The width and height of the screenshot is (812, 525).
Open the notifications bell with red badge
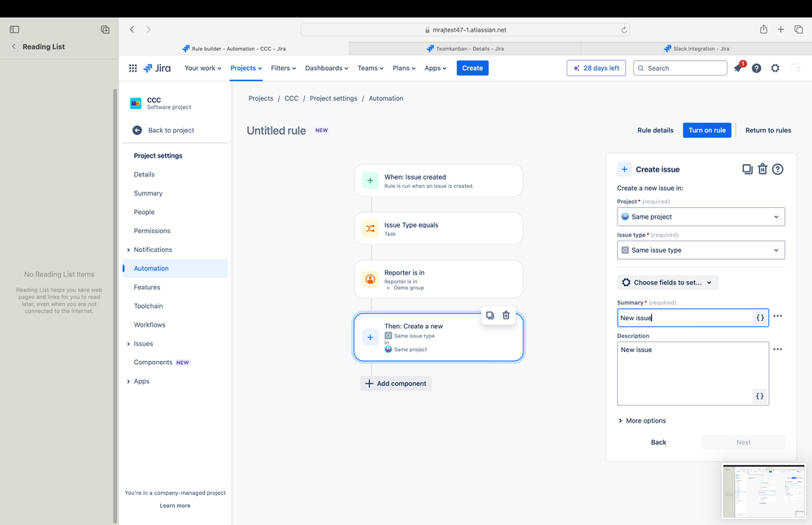738,67
